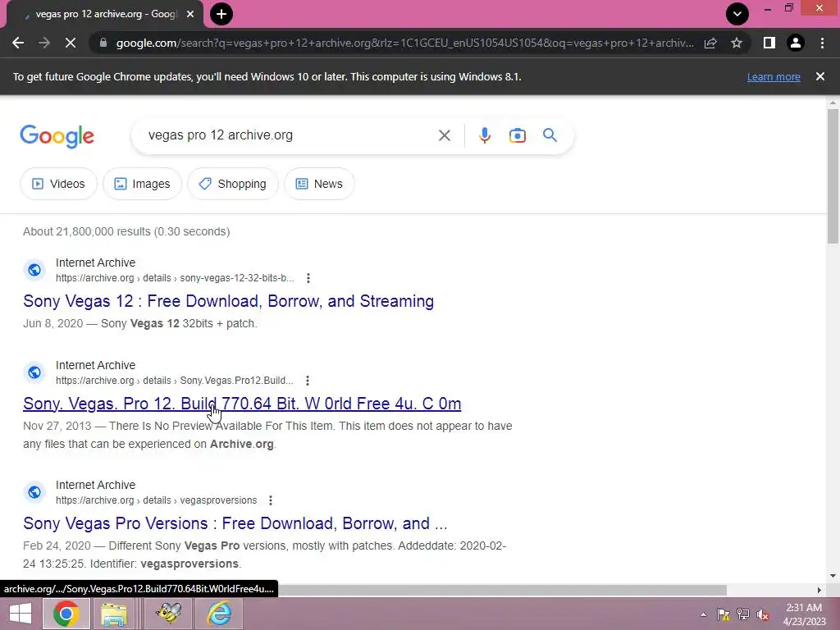
Task: Bookmark this page with the star icon
Action: click(737, 43)
